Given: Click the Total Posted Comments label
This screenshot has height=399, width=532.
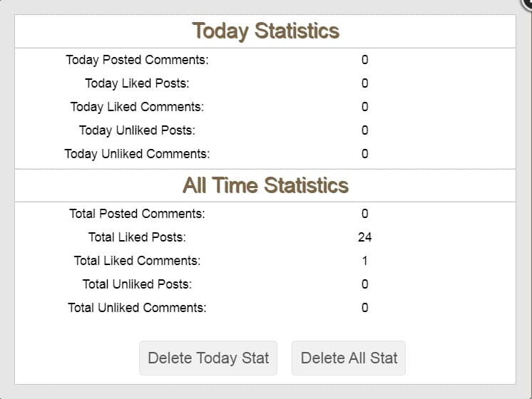Looking at the screenshot, I should click(x=137, y=214).
